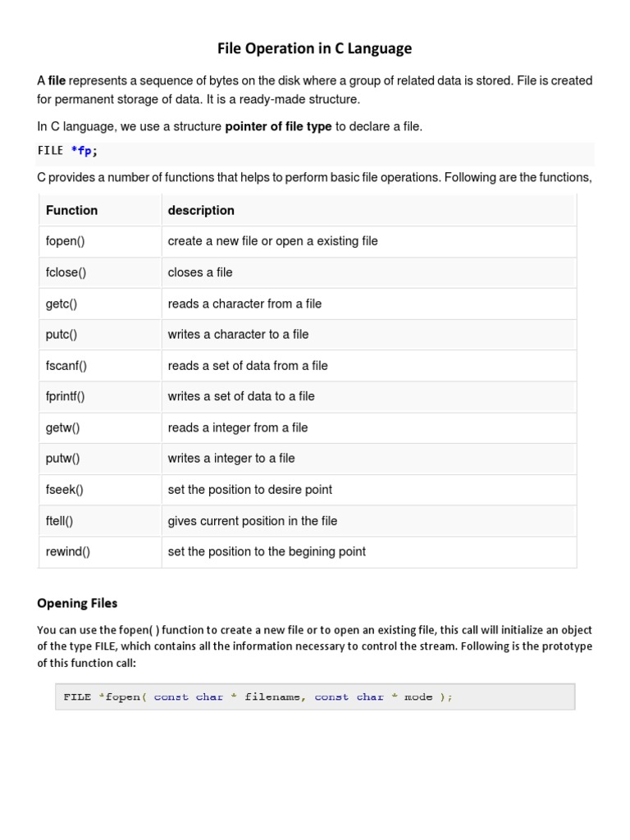Click "closes a file" description cell
This screenshot has width=630, height=840.
click(x=200, y=272)
